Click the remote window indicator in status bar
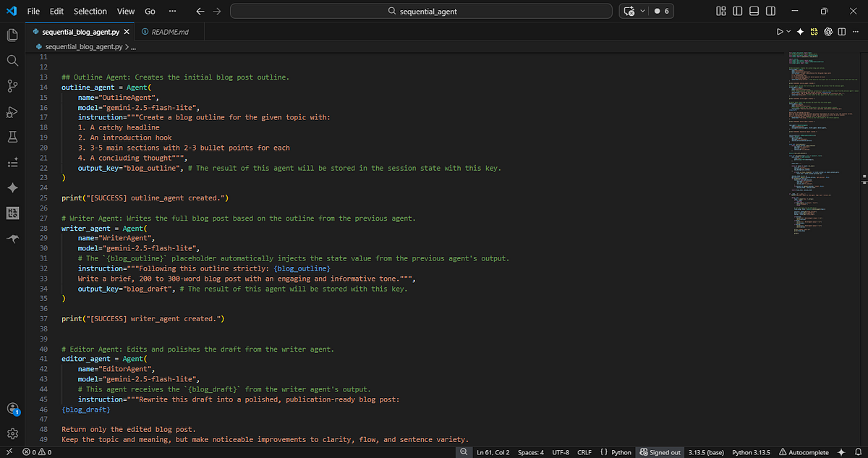Screen dimensions: 868x458 point(9,452)
